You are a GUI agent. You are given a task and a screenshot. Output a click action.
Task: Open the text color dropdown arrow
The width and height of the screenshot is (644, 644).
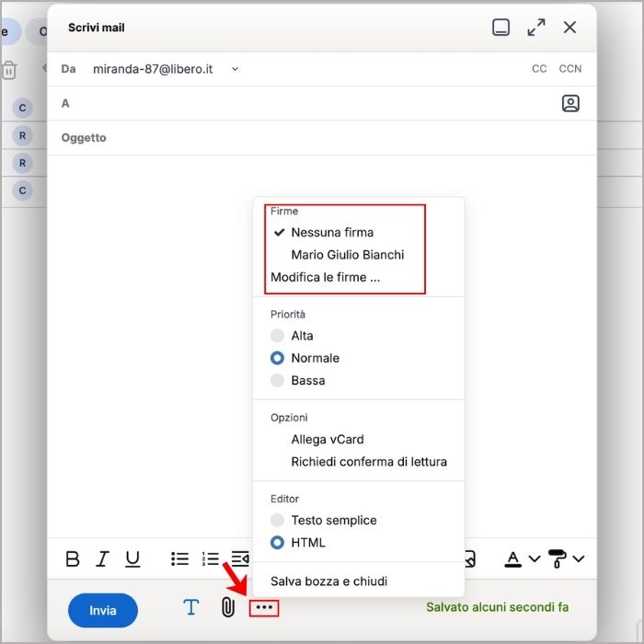tap(535, 558)
